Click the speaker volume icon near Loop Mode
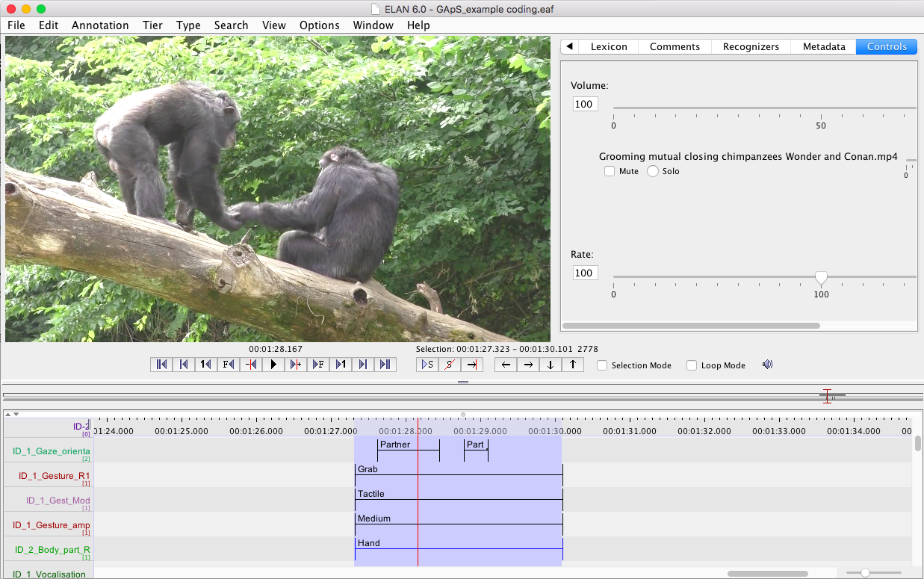This screenshot has width=924, height=579. tap(767, 365)
